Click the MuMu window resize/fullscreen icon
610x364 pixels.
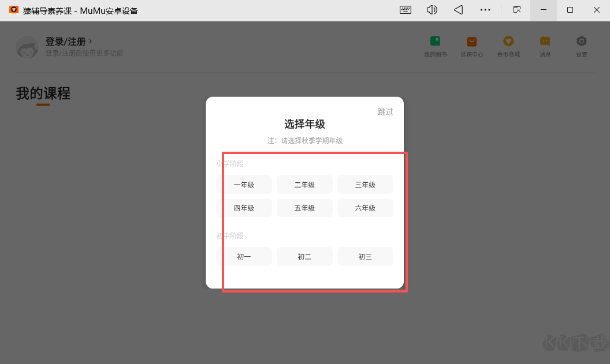pyautogui.click(x=517, y=10)
